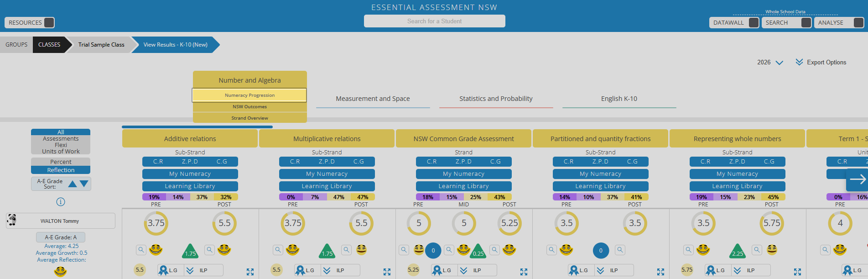Click the information circle icon below Sort
The width and height of the screenshot is (868, 279).
tap(61, 202)
